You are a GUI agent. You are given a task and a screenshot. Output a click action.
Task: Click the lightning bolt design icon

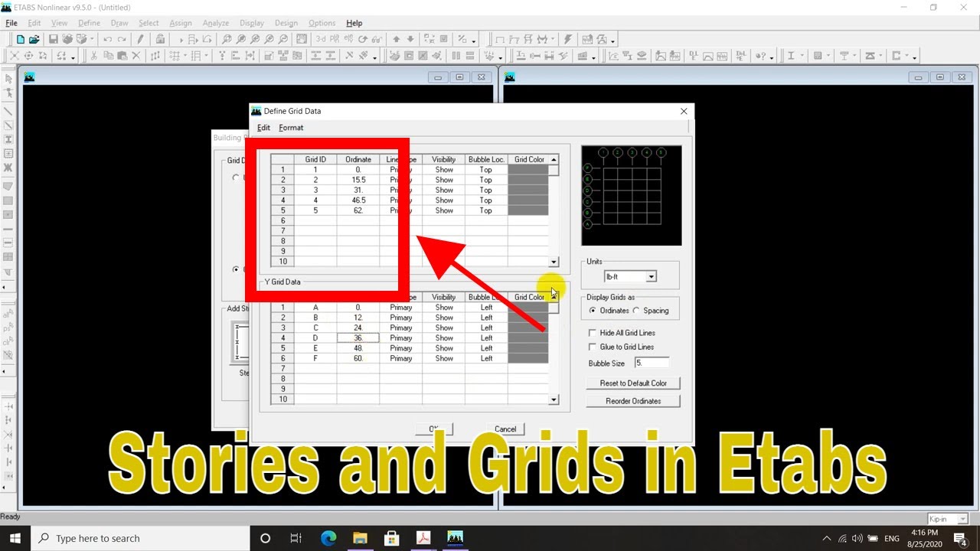tap(567, 39)
